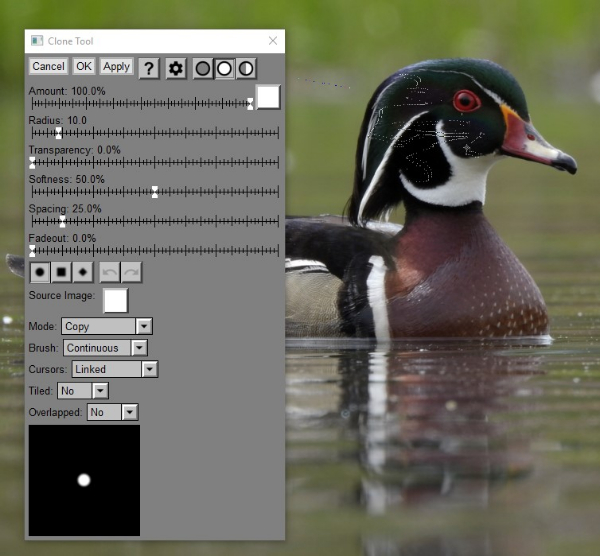Select the gray filled circle view mode
This screenshot has width=600, height=556.
point(203,68)
